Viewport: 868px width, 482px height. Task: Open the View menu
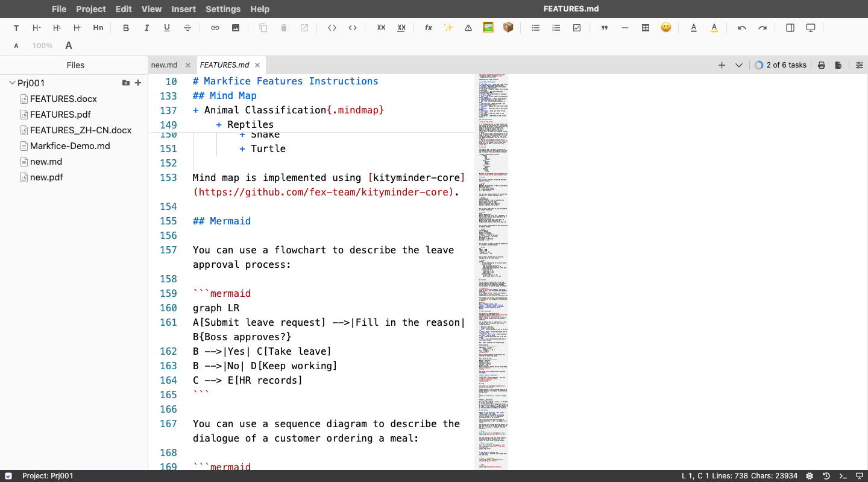click(151, 9)
